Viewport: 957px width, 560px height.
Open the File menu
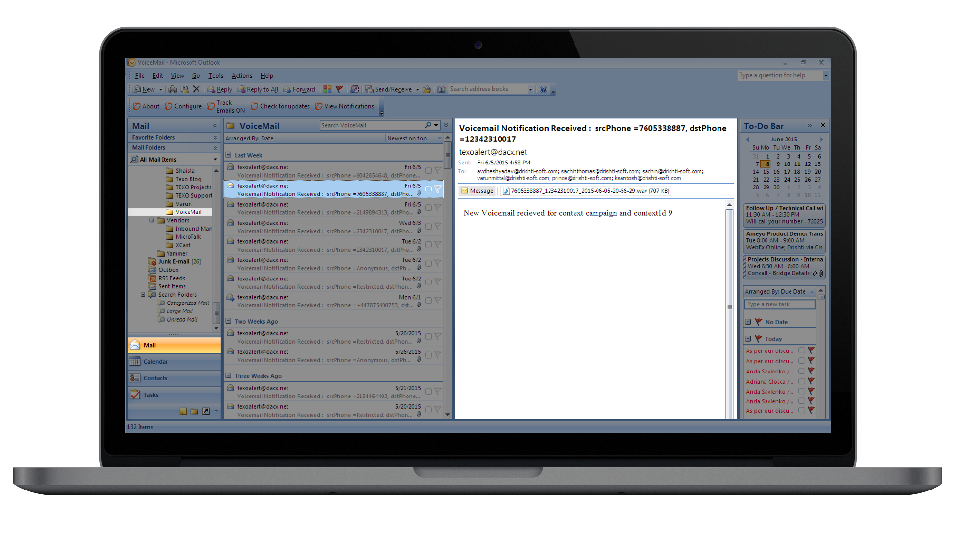140,76
